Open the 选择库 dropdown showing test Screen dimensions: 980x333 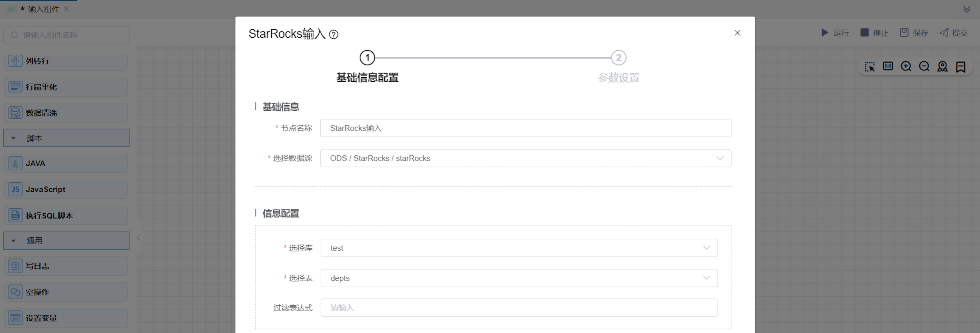tap(519, 248)
